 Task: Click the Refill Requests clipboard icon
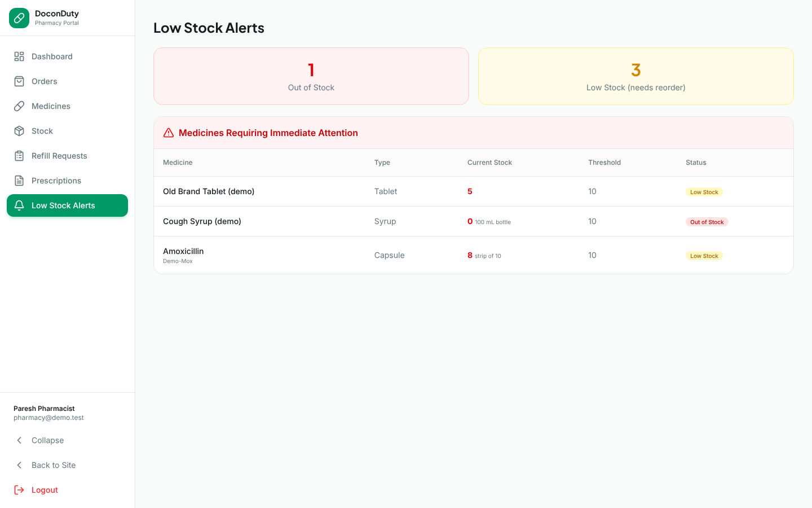coord(19,156)
